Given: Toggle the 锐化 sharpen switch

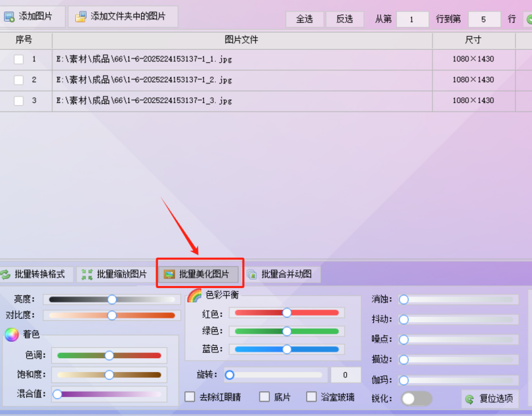Looking at the screenshot, I should [x=417, y=399].
